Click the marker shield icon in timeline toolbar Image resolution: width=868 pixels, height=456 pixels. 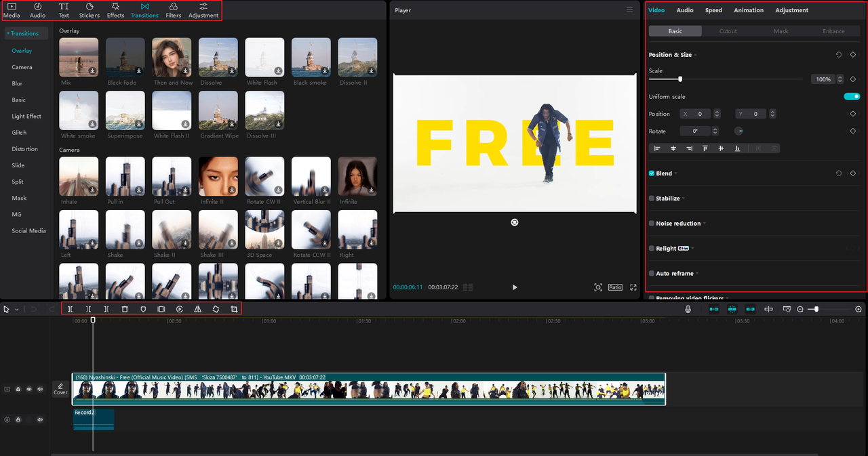[x=143, y=309]
